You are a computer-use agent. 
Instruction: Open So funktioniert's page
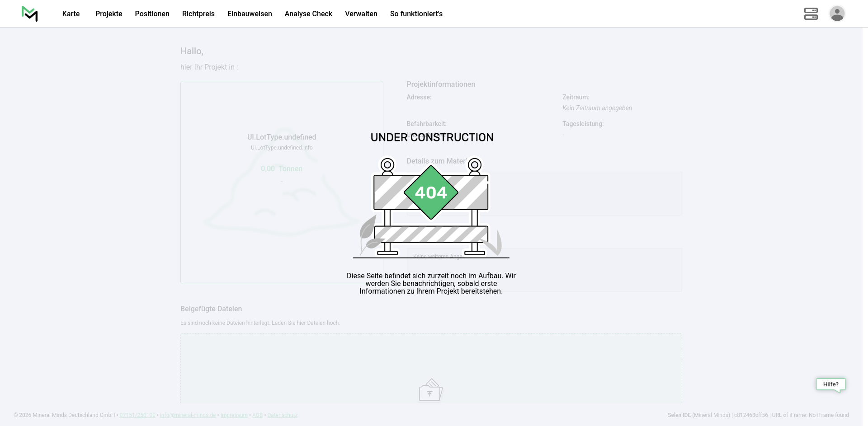coord(416,14)
